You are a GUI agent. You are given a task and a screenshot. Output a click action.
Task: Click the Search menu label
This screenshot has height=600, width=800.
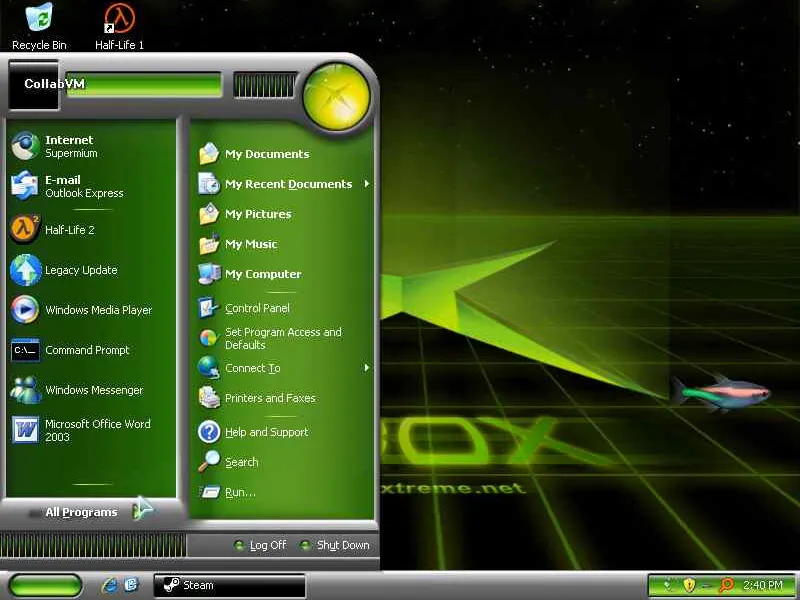tap(242, 462)
